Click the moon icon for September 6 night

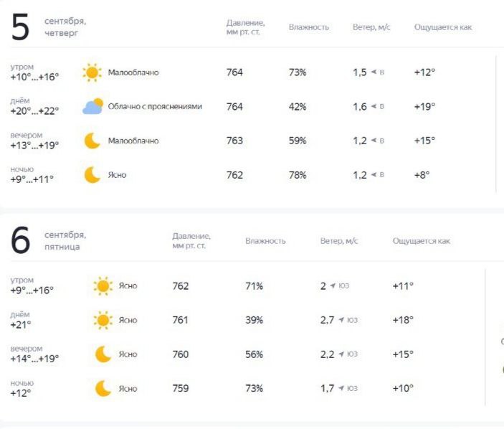[x=103, y=389]
